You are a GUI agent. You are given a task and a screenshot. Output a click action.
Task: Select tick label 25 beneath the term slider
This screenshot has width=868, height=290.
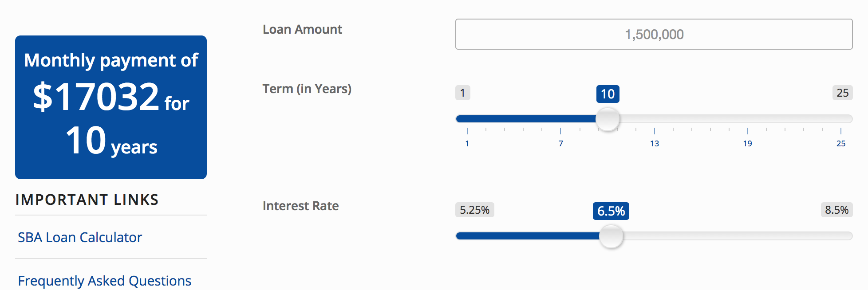[x=840, y=143]
